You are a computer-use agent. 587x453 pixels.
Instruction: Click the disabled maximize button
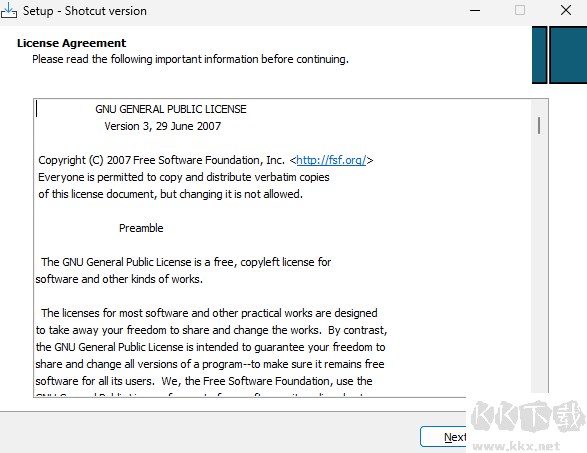coord(520,10)
